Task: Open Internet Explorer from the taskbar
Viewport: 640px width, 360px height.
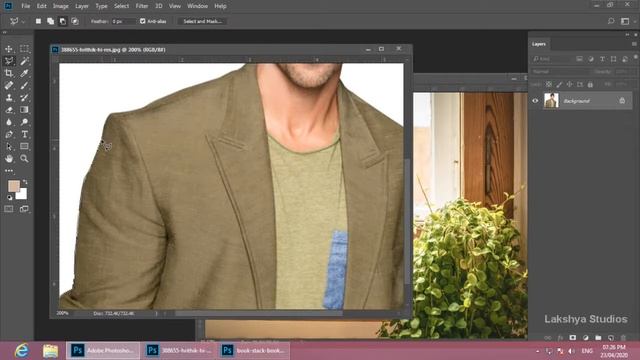Action: [21, 351]
